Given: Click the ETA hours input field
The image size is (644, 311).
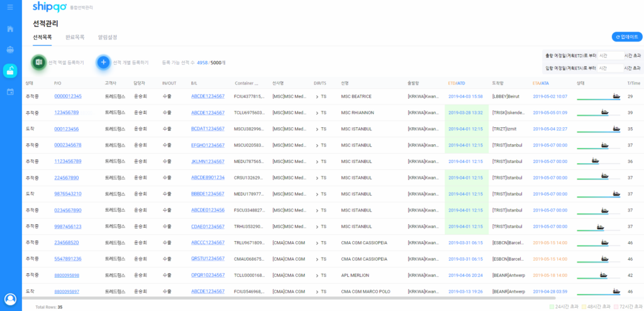Looking at the screenshot, I should click(610, 68).
